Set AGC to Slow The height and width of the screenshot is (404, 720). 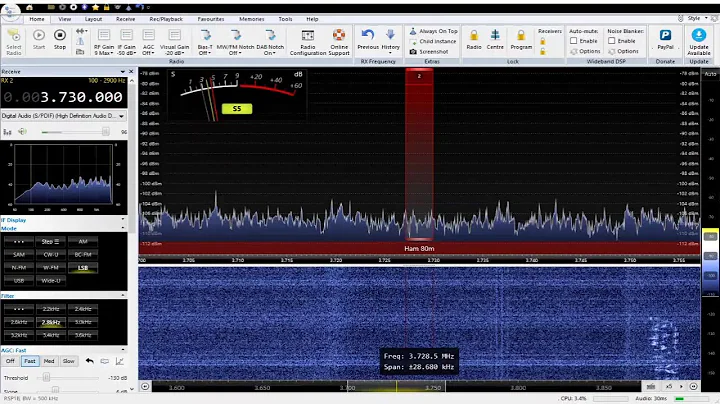point(68,361)
